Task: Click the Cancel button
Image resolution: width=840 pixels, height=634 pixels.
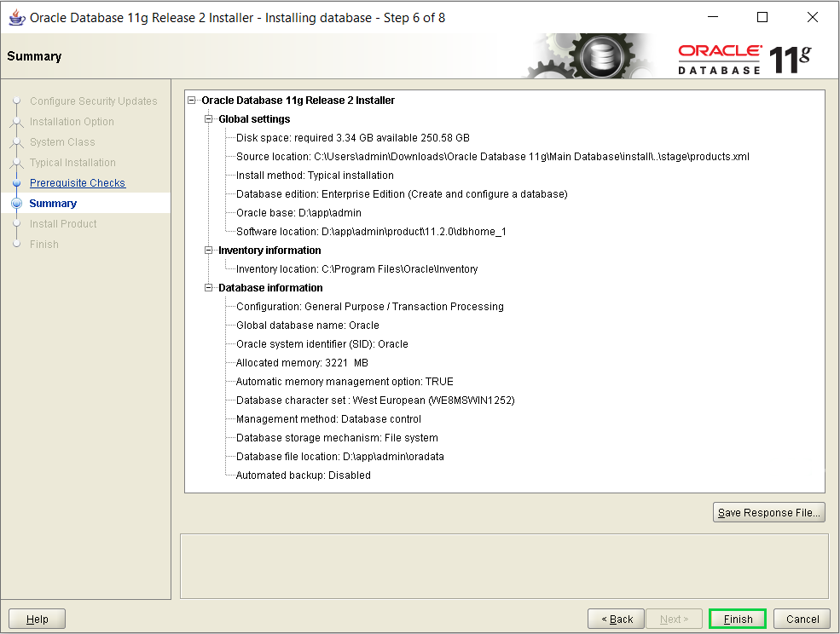Action: coord(802,619)
